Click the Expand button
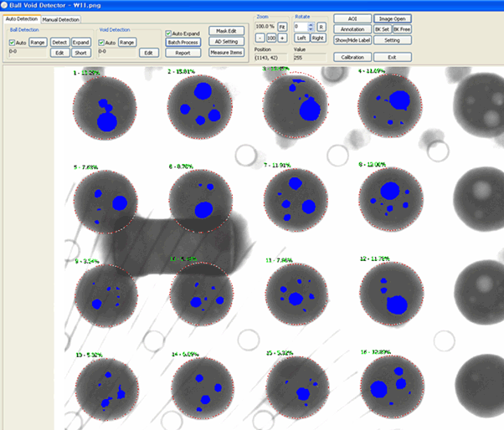Viewport: 504px width, 430px height. (x=80, y=42)
